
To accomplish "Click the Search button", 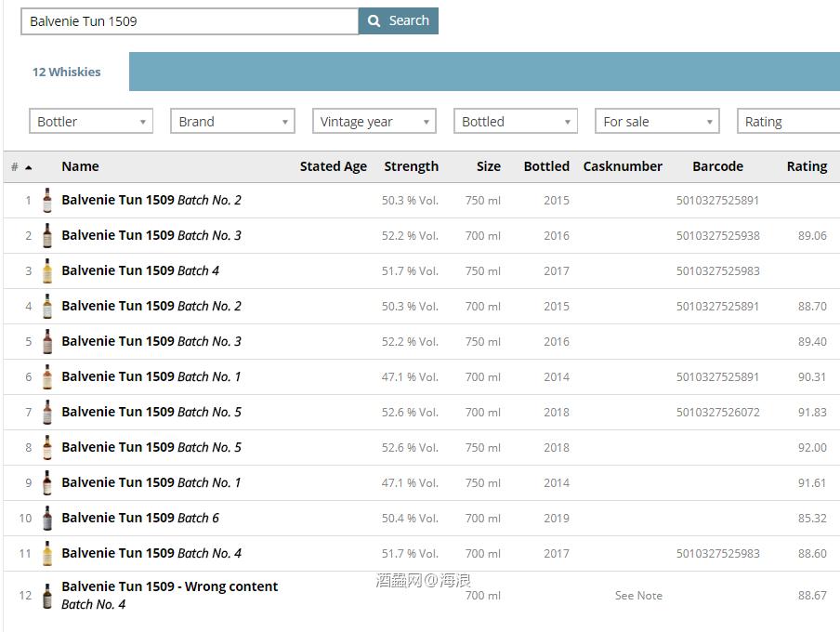I will [x=399, y=20].
